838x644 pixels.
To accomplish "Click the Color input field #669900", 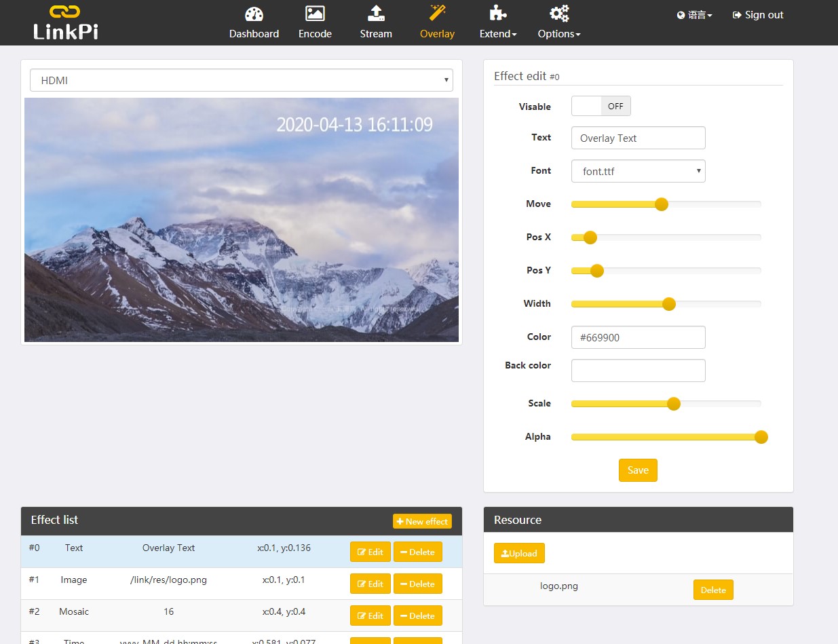I will point(638,337).
